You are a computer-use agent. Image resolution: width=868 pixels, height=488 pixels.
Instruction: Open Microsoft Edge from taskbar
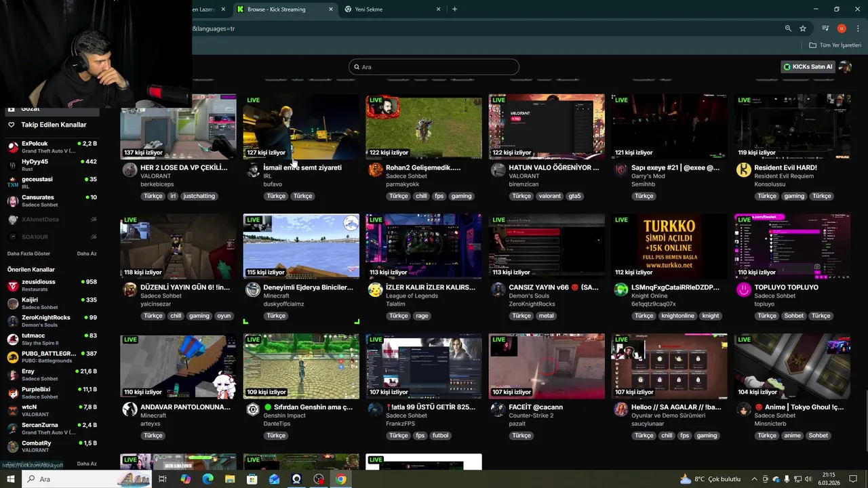208,479
